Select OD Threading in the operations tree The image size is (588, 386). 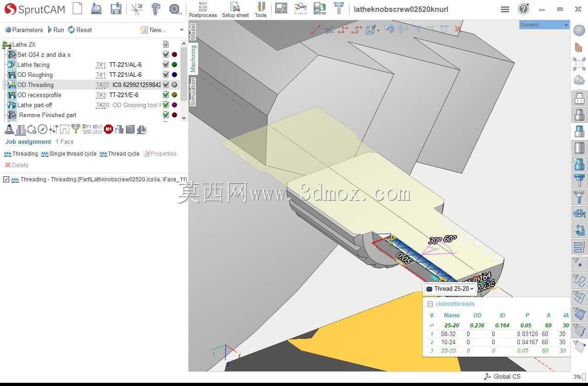pos(35,85)
